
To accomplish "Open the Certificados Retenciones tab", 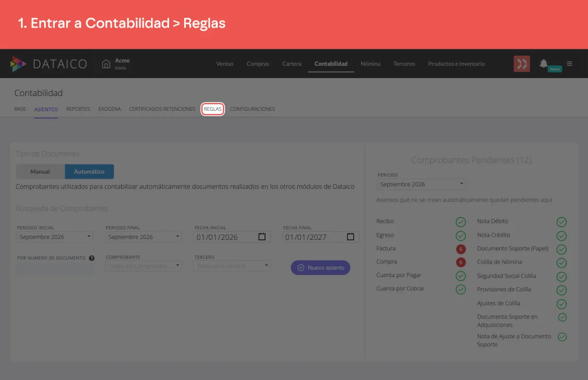I will 162,109.
